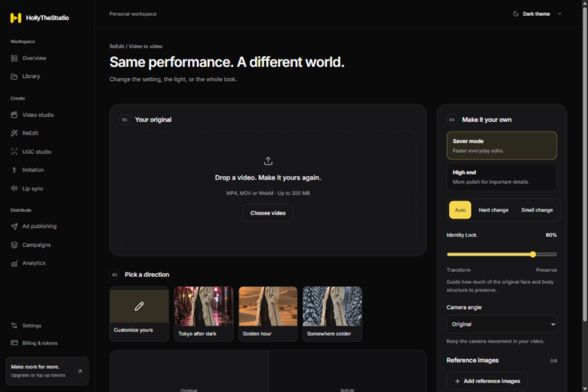Click the Analytics chart icon
This screenshot has width=588, height=392.
click(14, 263)
